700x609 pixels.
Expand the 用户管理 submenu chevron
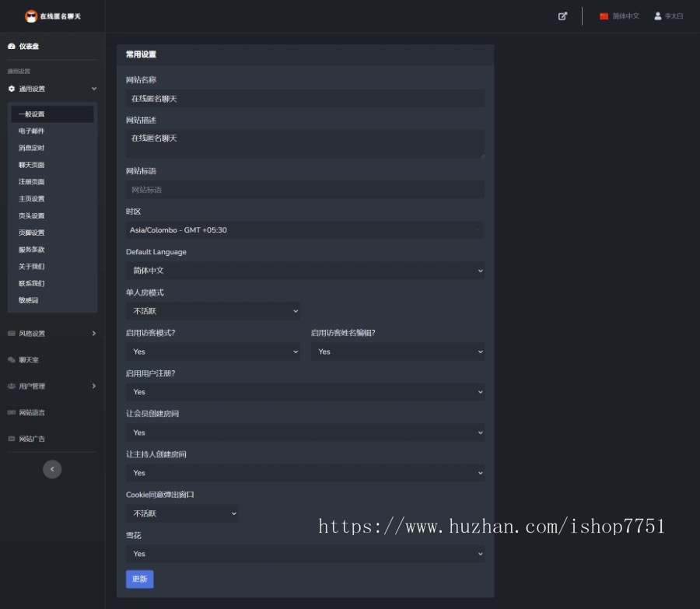click(94, 387)
